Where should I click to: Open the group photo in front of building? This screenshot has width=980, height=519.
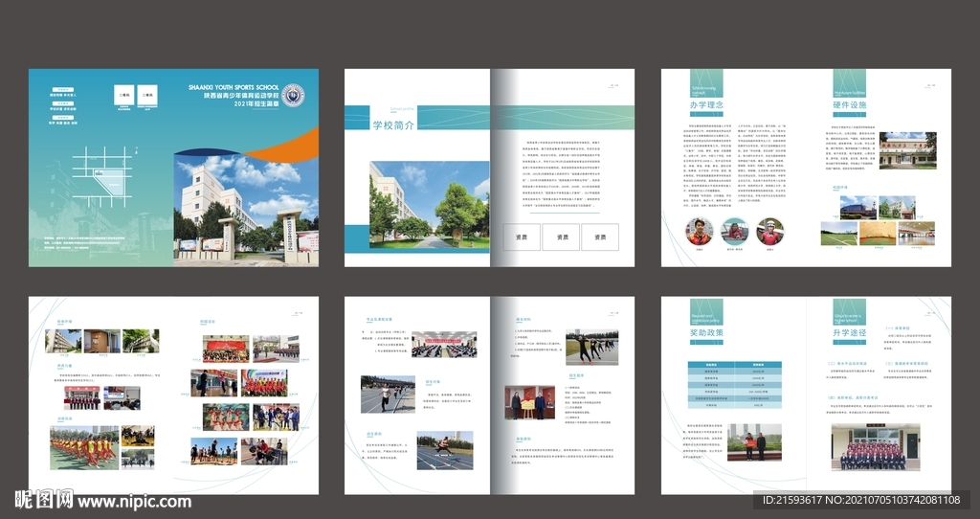coord(876,447)
